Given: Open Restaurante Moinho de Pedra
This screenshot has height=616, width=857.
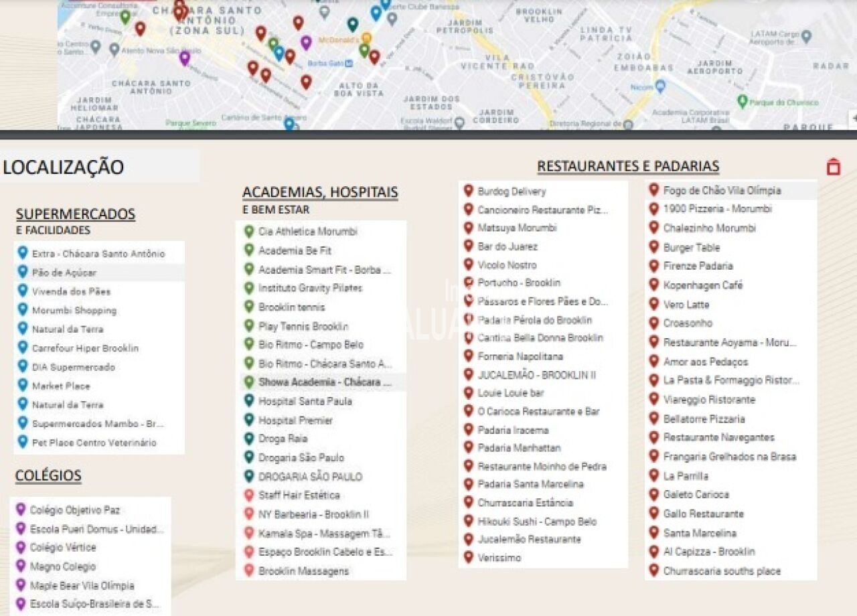Looking at the screenshot, I should (x=543, y=466).
